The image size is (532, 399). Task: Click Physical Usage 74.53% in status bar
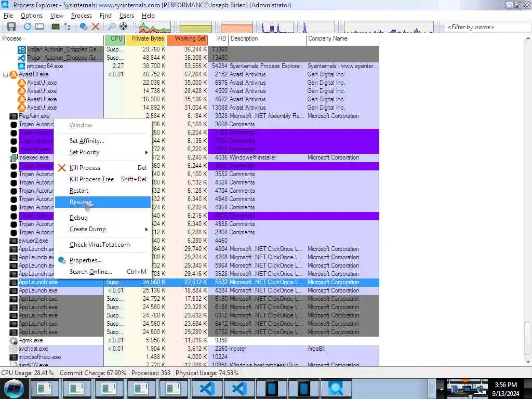tap(207, 373)
